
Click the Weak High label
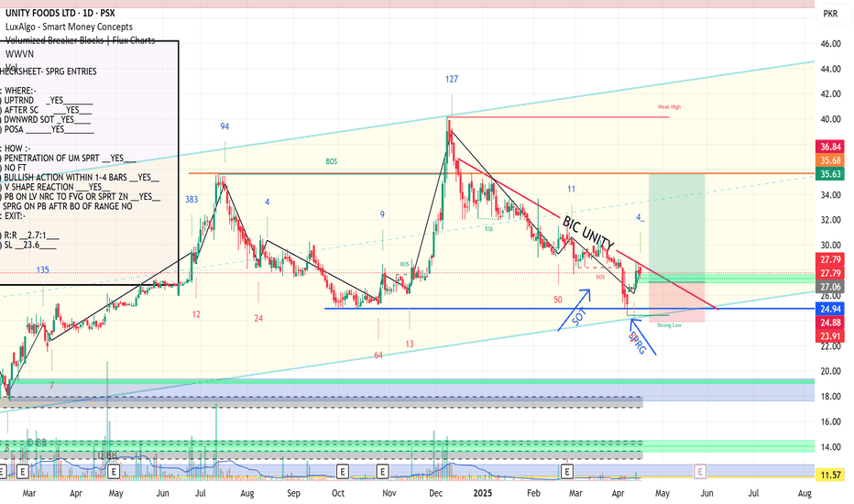pyautogui.click(x=669, y=107)
